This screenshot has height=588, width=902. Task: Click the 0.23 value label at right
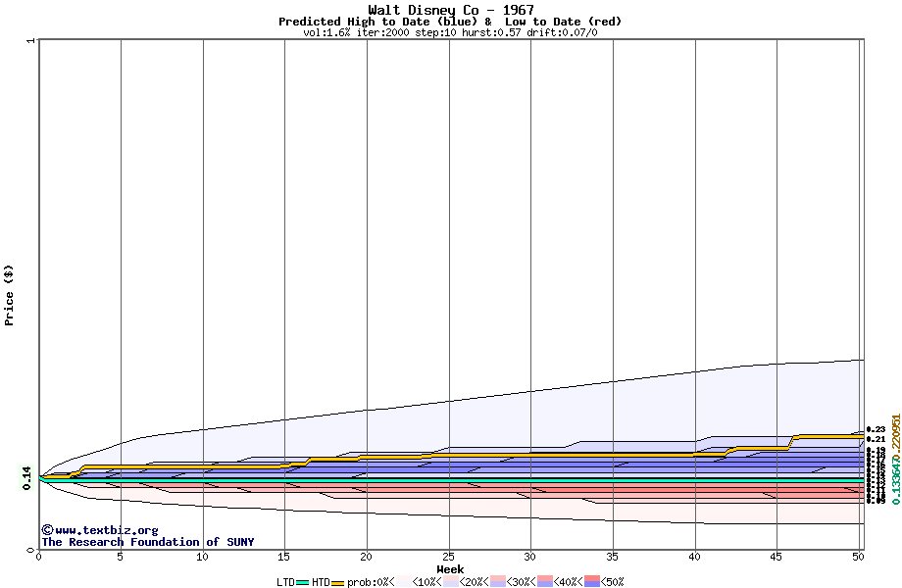tap(876, 429)
